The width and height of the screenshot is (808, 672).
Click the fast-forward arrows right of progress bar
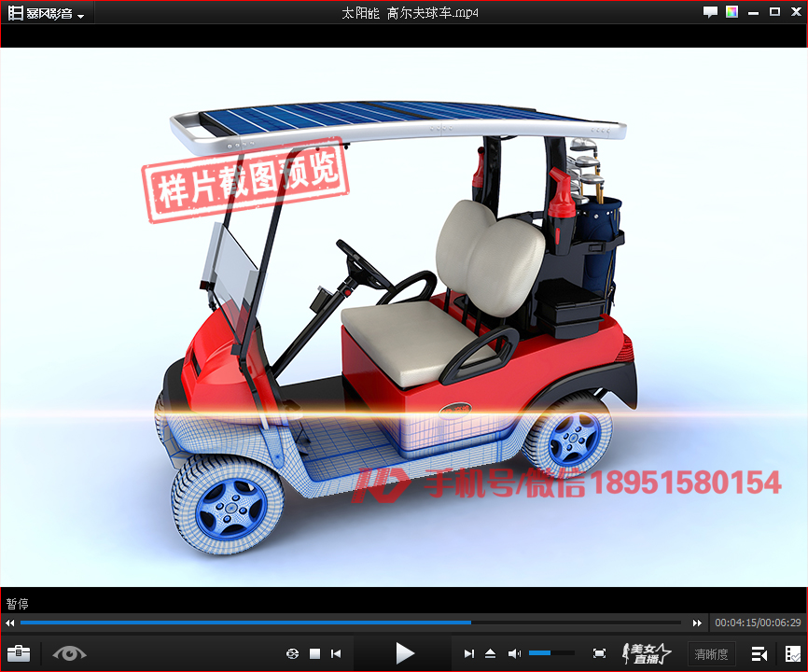pyautogui.click(x=697, y=623)
